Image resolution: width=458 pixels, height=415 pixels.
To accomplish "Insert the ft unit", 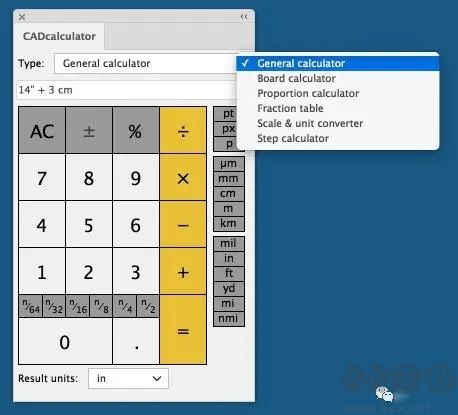I will click(x=229, y=274).
